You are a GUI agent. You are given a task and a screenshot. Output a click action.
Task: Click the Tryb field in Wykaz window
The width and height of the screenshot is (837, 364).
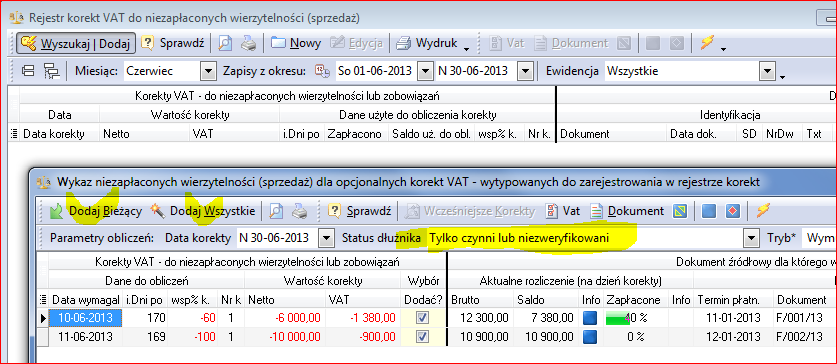coord(819,238)
